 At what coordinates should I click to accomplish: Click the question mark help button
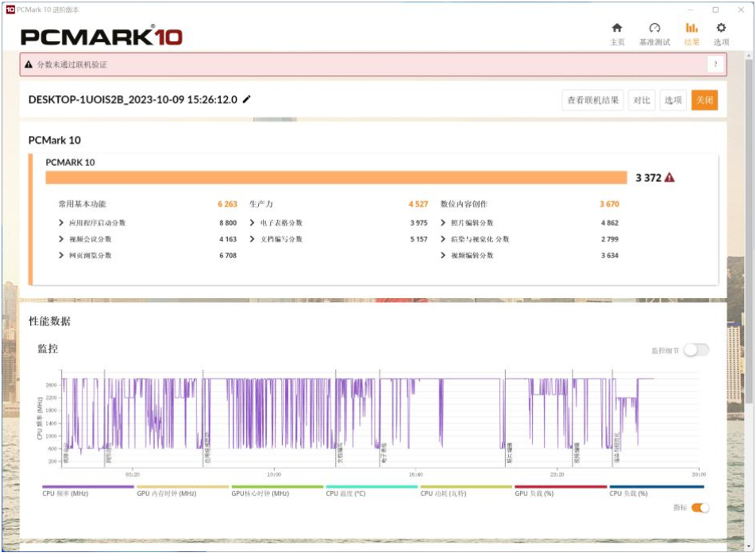tap(715, 64)
